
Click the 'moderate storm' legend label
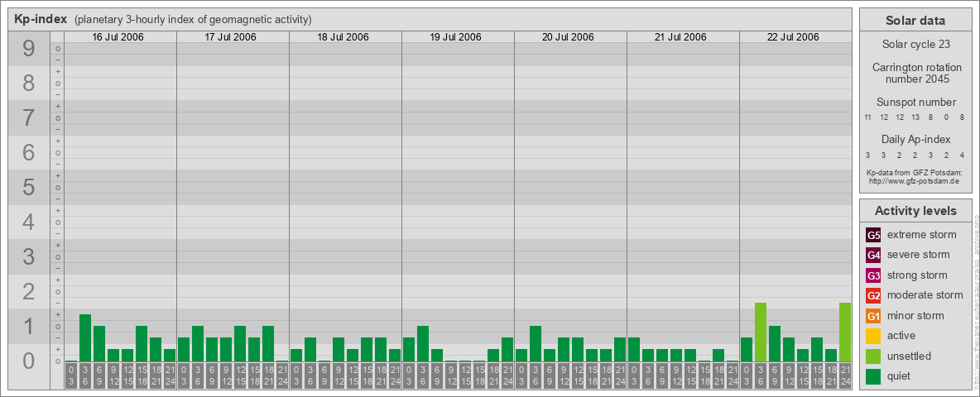(925, 295)
